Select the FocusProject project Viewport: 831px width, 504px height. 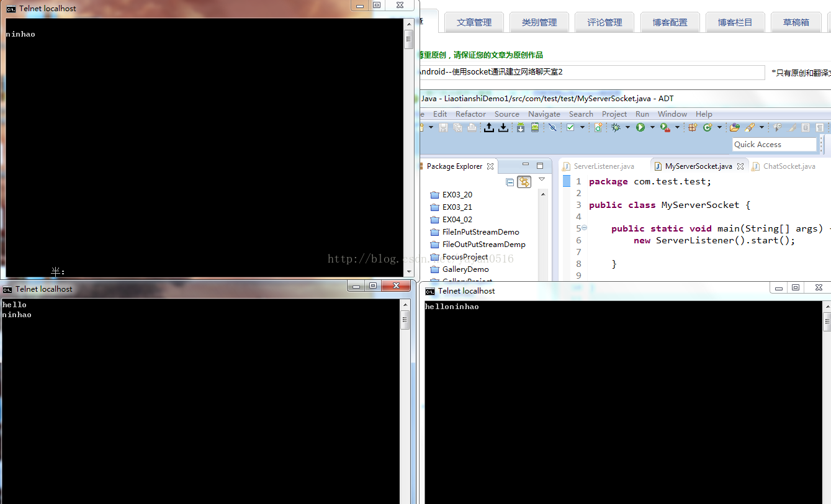tap(459, 257)
